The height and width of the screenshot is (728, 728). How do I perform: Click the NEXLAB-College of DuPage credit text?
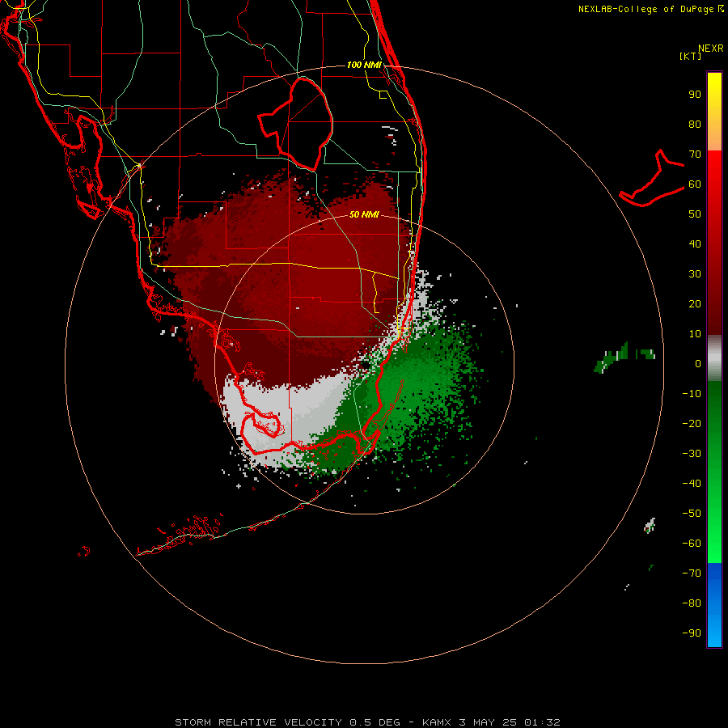(651, 9)
